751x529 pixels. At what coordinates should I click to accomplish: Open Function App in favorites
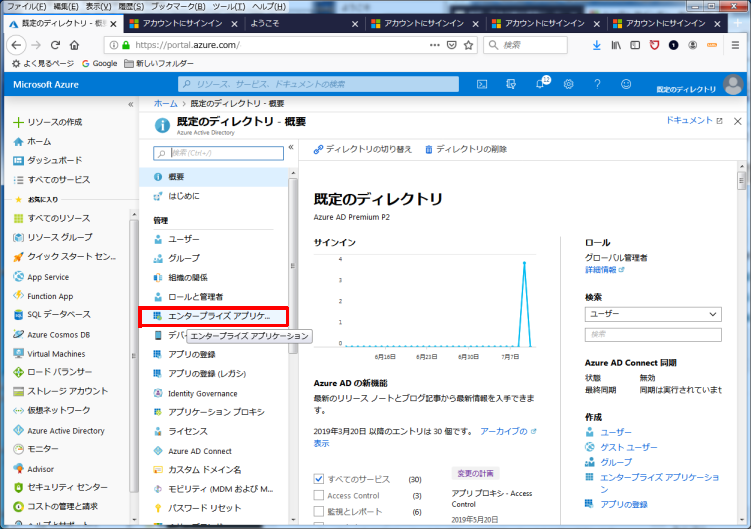[x=44, y=296]
